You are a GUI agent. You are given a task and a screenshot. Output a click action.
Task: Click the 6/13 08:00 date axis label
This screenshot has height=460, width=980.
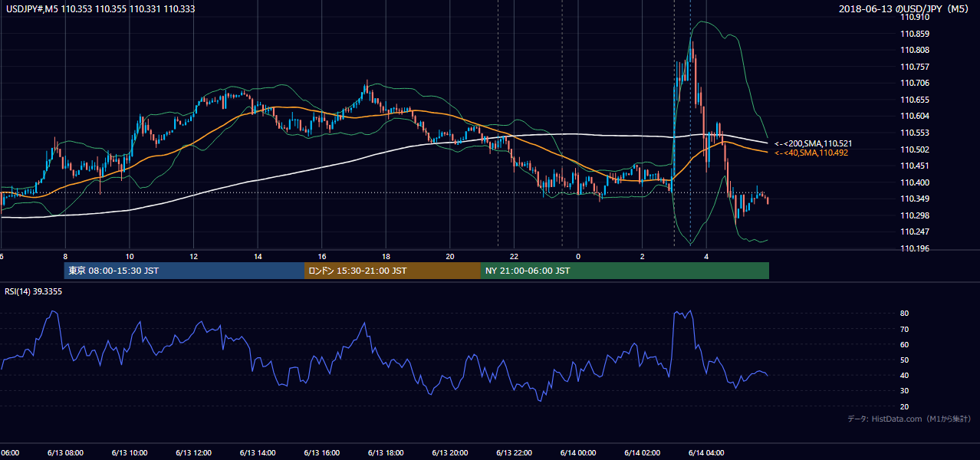pyautogui.click(x=65, y=453)
